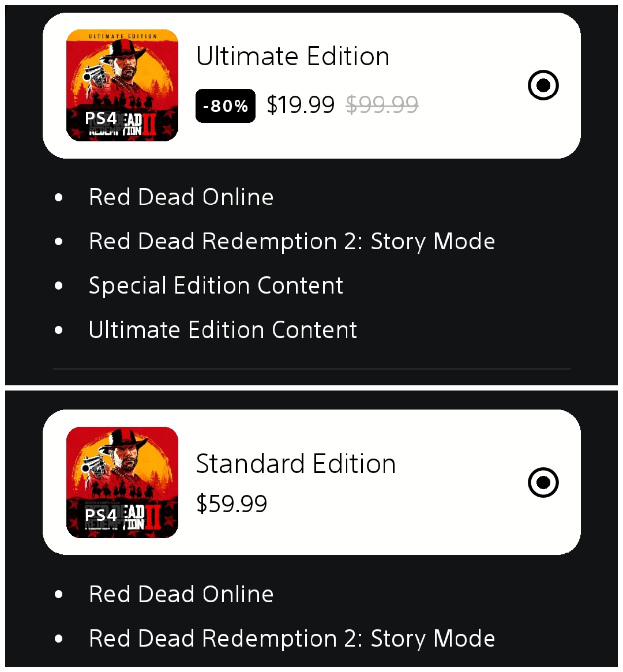Open the Standard Edition cover thumbnail
The image size is (623, 672).
coord(122,482)
